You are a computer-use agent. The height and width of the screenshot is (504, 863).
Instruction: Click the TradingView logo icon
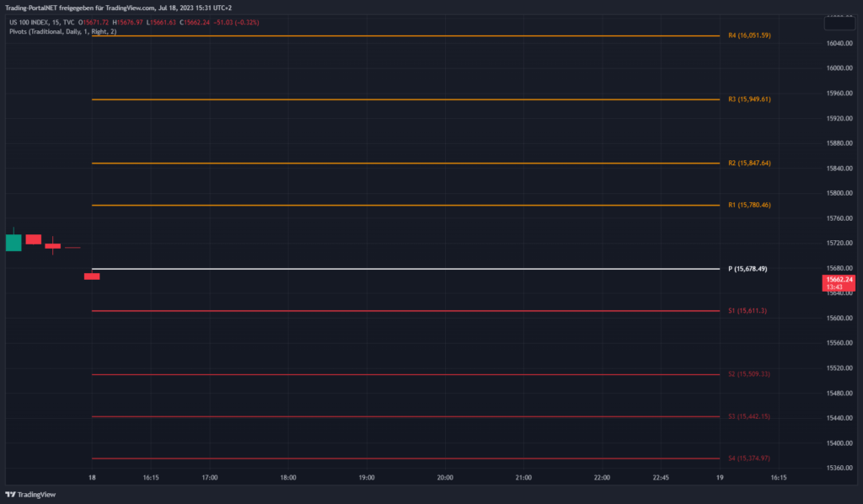(11, 495)
